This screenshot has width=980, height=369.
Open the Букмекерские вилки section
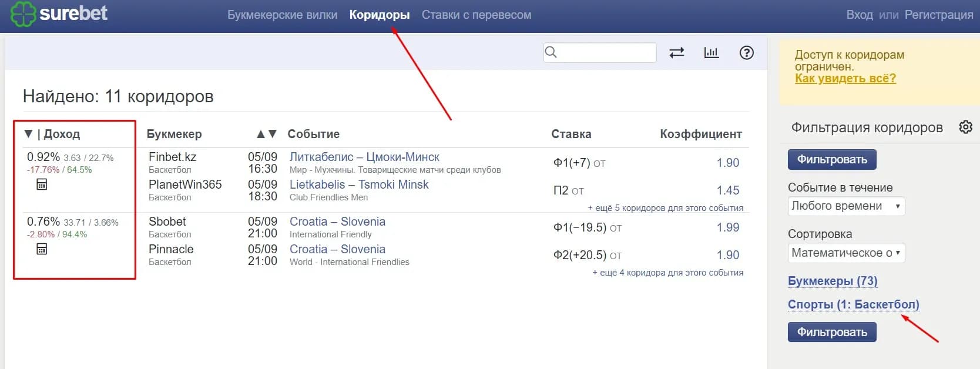[282, 15]
